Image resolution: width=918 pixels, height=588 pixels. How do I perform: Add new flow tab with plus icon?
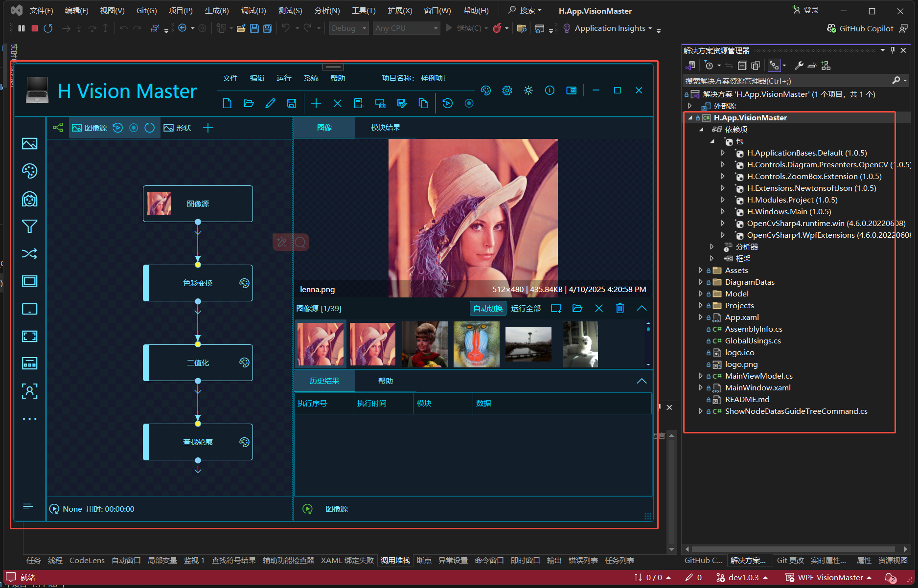pyautogui.click(x=208, y=128)
